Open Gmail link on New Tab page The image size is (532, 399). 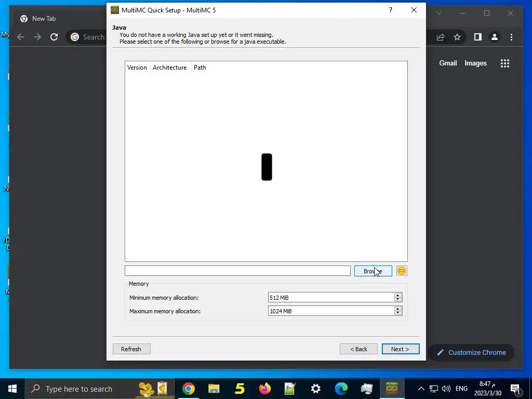(x=448, y=63)
